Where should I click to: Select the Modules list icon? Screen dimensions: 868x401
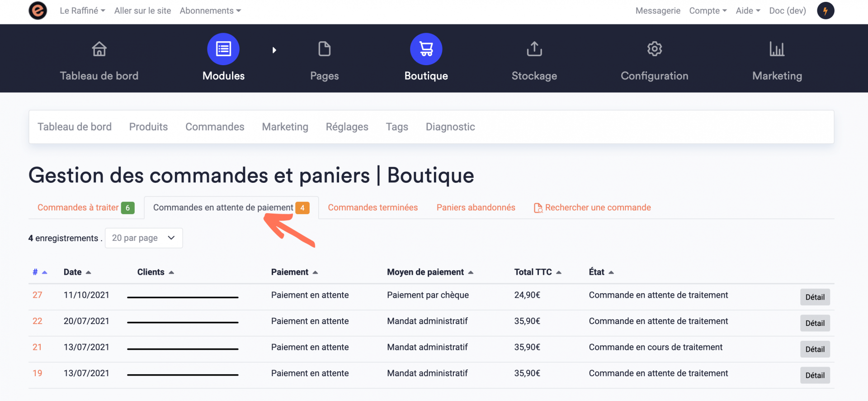tap(223, 49)
